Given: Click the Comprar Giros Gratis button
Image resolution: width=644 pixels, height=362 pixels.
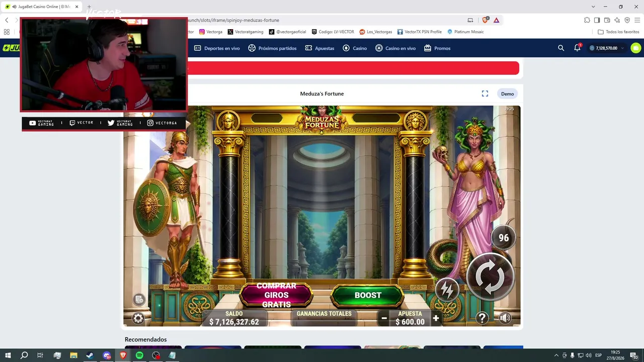Looking at the screenshot, I should (x=276, y=295).
